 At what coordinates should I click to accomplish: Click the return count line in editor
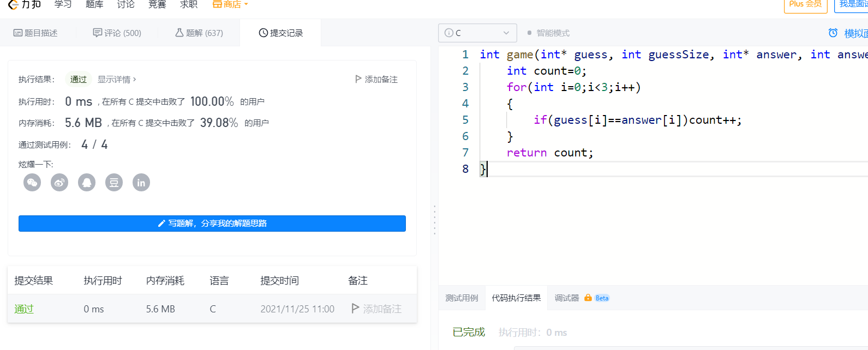(x=550, y=153)
